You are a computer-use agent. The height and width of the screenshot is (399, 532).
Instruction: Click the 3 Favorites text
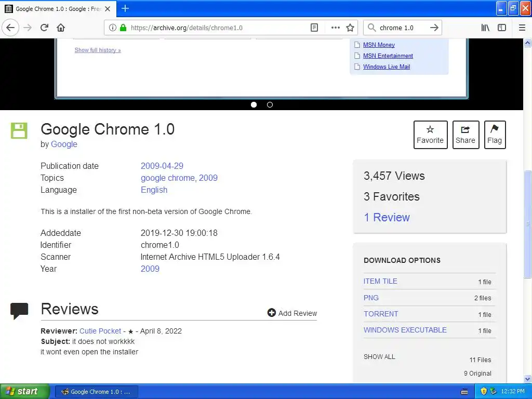(x=392, y=196)
